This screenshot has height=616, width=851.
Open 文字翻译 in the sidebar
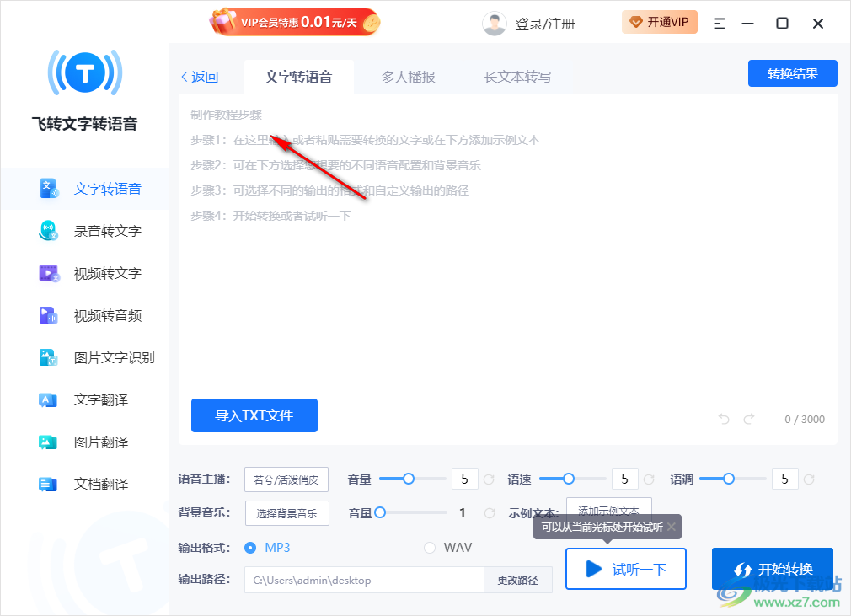pyautogui.click(x=101, y=400)
